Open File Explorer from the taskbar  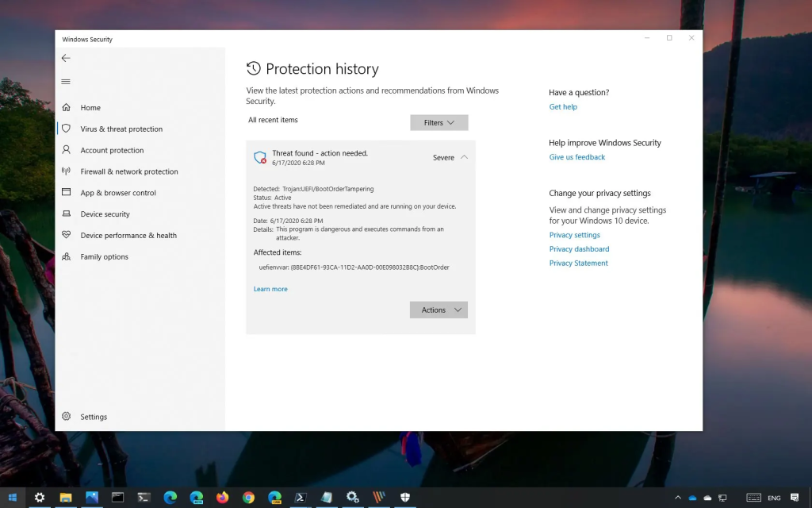click(66, 498)
